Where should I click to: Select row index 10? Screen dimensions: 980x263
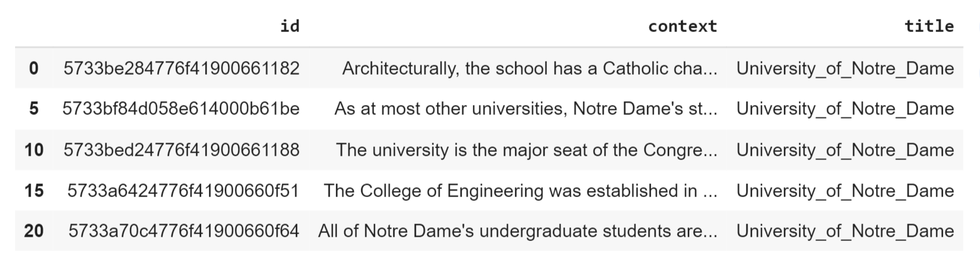(33, 149)
